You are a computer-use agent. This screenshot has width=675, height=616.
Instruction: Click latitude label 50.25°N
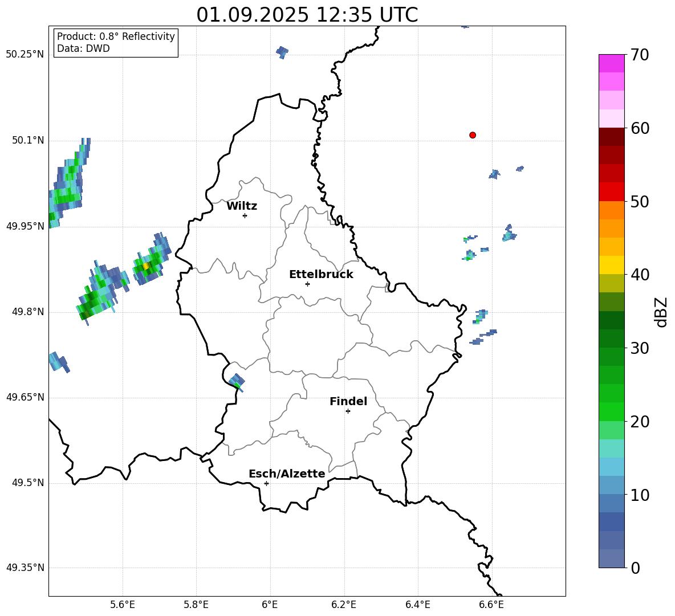(x=25, y=55)
